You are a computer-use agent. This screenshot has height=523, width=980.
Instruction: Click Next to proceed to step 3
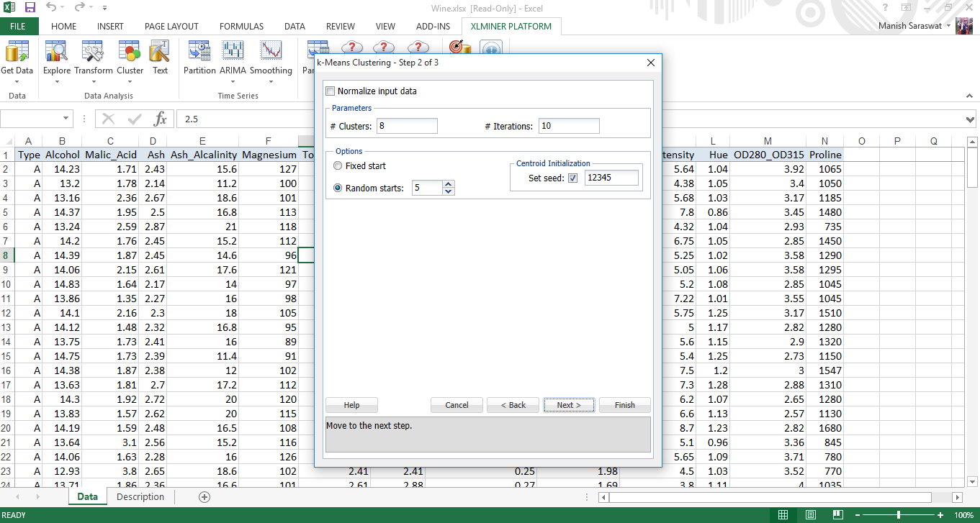click(x=568, y=405)
